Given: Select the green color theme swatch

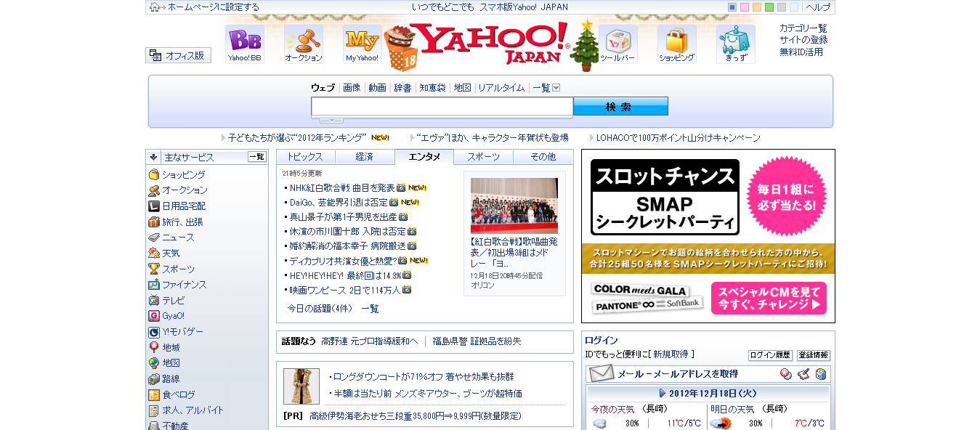Looking at the screenshot, I should tap(769, 7).
